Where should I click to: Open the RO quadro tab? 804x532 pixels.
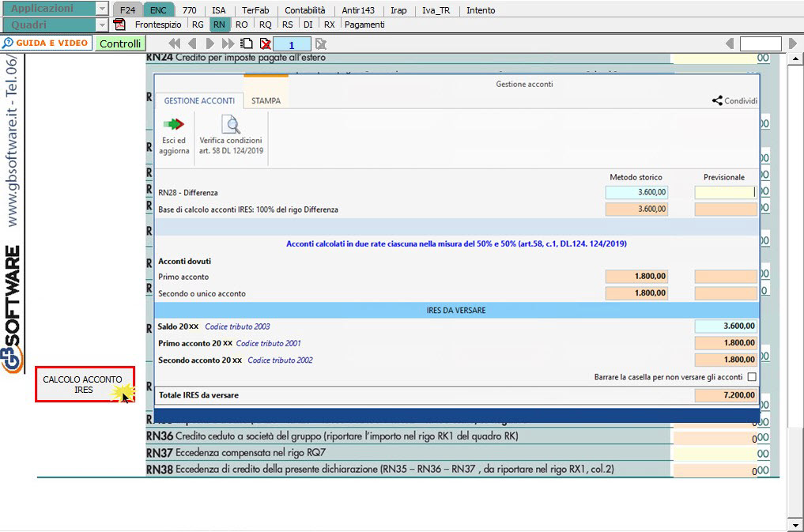[242, 25]
